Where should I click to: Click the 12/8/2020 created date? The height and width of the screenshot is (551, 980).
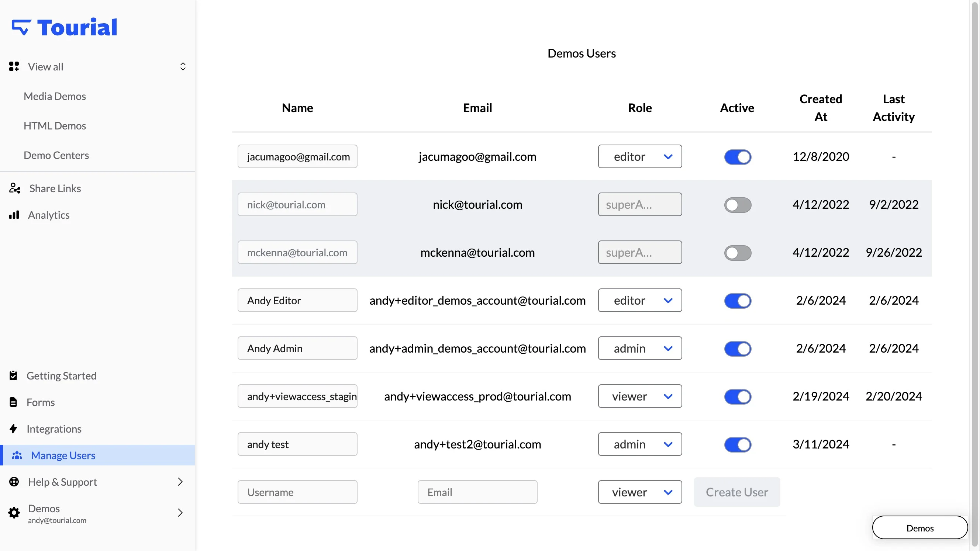821,156
